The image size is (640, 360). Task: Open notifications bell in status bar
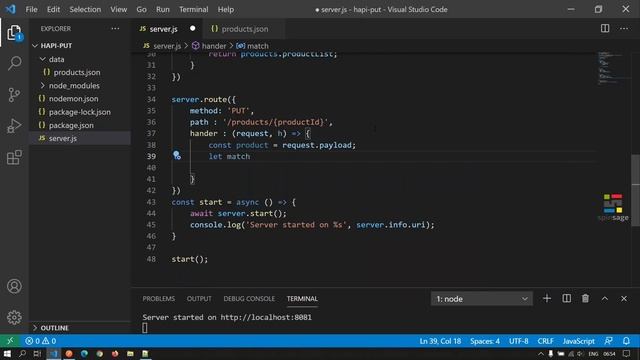626,341
